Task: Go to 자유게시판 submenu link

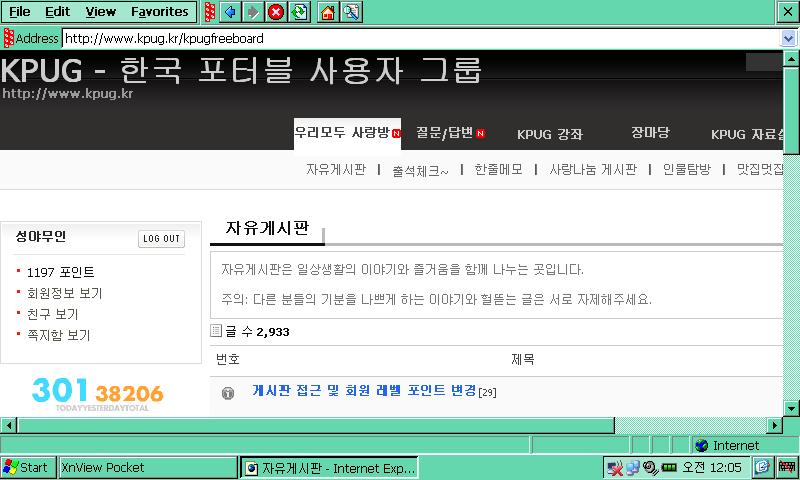Action: (x=336, y=169)
